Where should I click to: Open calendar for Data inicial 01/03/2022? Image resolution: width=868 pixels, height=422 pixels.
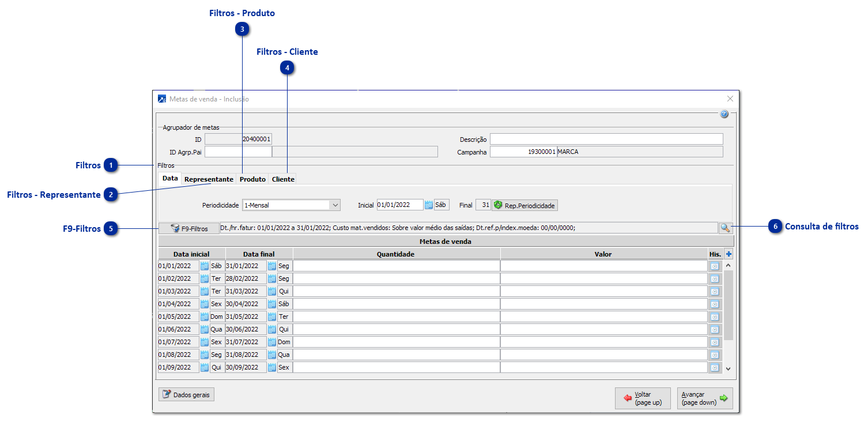click(x=204, y=291)
